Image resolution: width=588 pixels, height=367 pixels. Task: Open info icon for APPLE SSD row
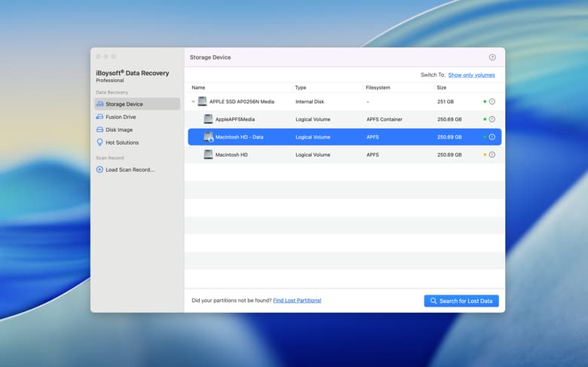pos(492,101)
